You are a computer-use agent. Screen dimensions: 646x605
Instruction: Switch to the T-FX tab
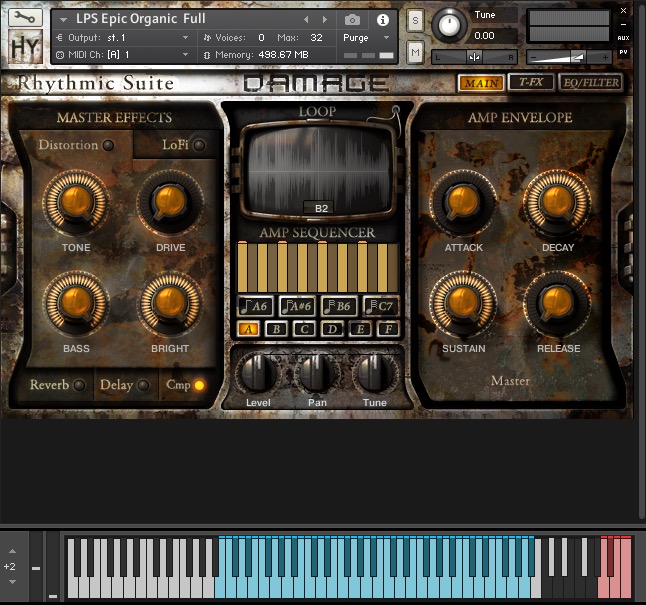pyautogui.click(x=531, y=82)
